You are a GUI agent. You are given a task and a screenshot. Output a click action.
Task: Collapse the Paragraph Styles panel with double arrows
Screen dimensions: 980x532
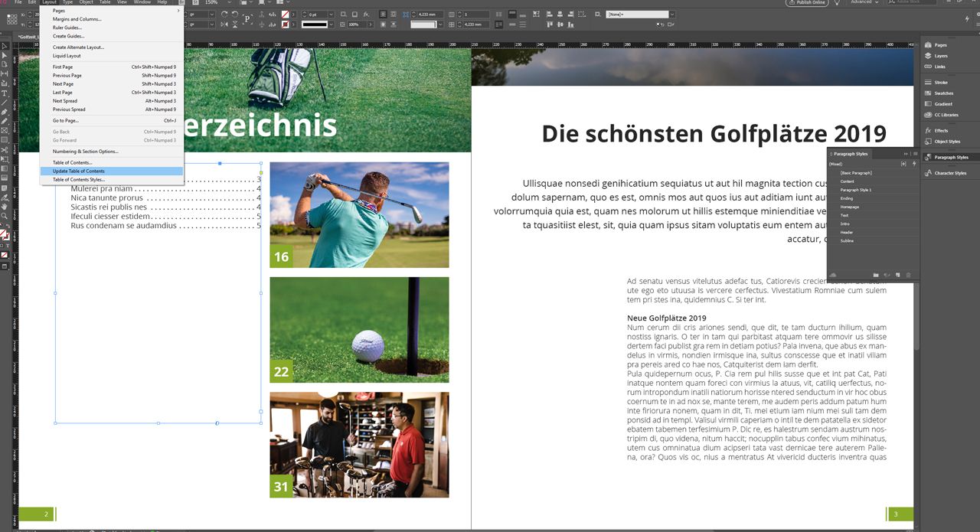[x=906, y=154]
